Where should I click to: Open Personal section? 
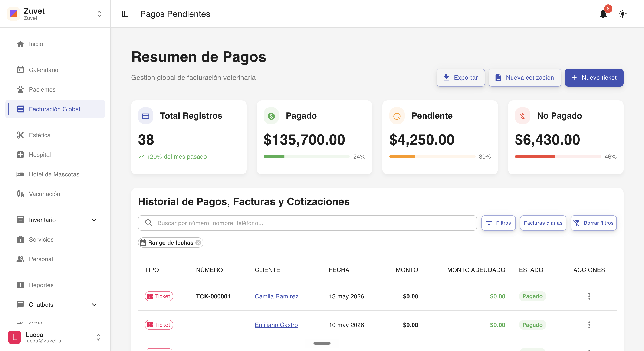[55, 259]
